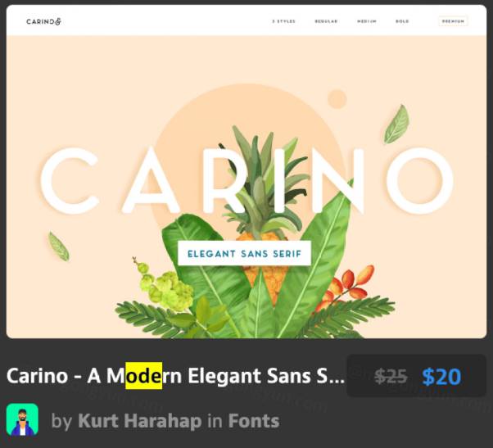The width and height of the screenshot is (493, 448).
Task: Select the Medium nav item
Action: (367, 21)
